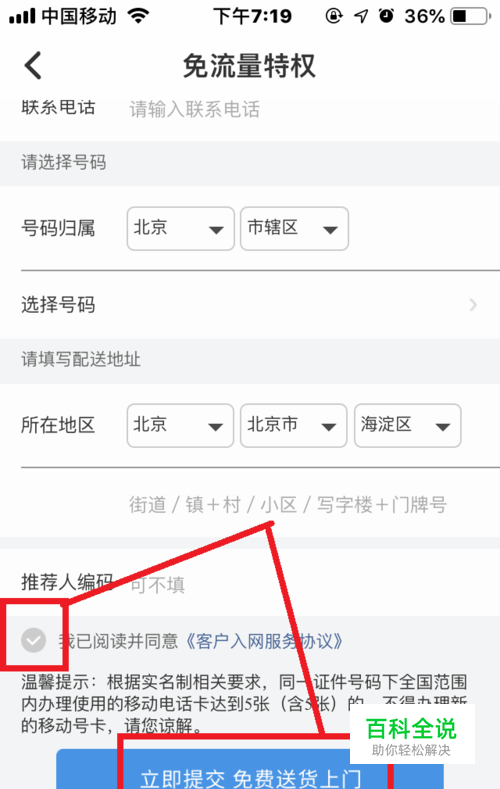This screenshot has height=789, width=500.
Task: Tap the alarm clock status icon
Action: (x=386, y=16)
